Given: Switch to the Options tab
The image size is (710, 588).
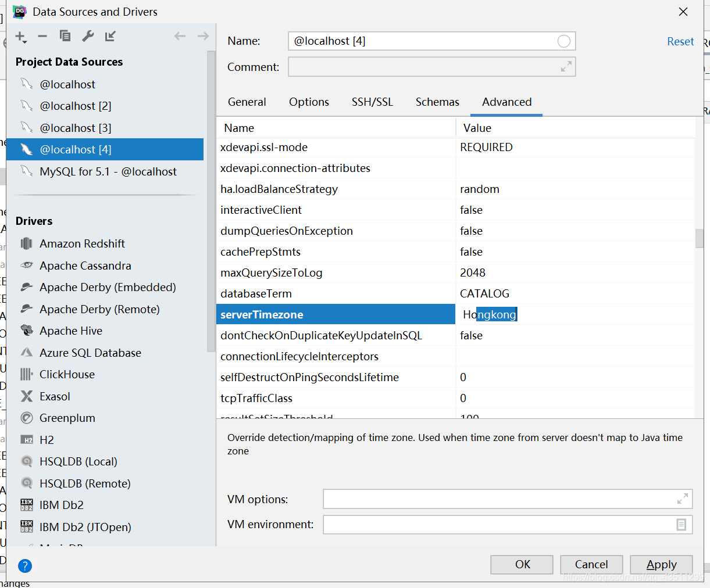Looking at the screenshot, I should coord(309,102).
